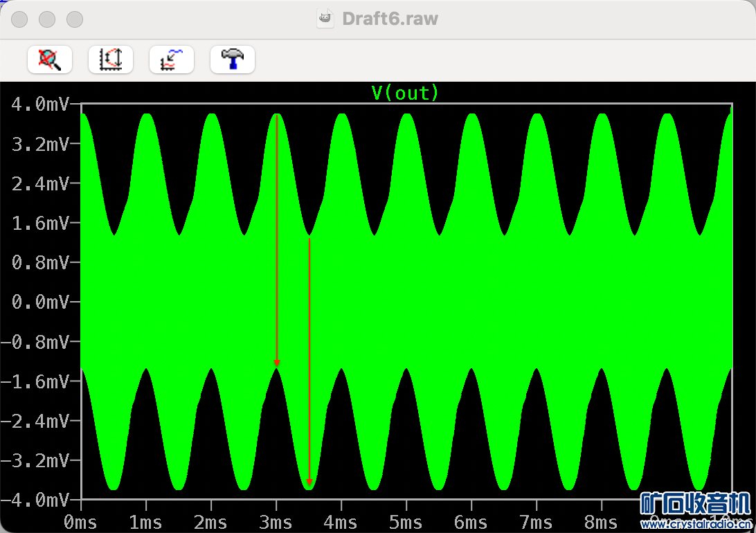Click the zoom to fit magnifier icon
The image size is (756, 533).
(50, 60)
